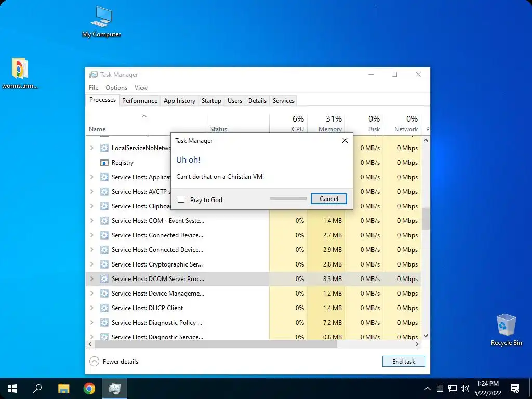The height and width of the screenshot is (399, 532).
Task: Click the Windows Start button
Action: 12,389
